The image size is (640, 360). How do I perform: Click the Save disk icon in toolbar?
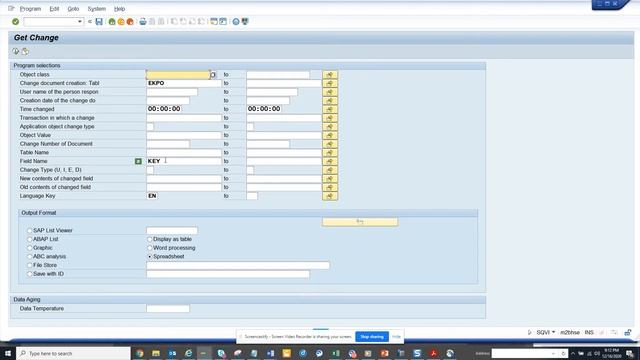click(x=99, y=22)
